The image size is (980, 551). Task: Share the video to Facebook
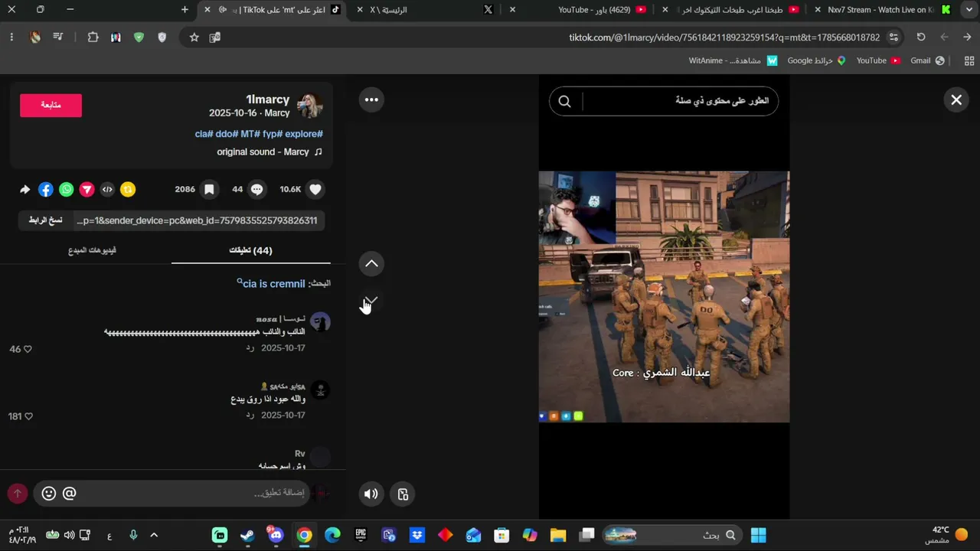46,190
